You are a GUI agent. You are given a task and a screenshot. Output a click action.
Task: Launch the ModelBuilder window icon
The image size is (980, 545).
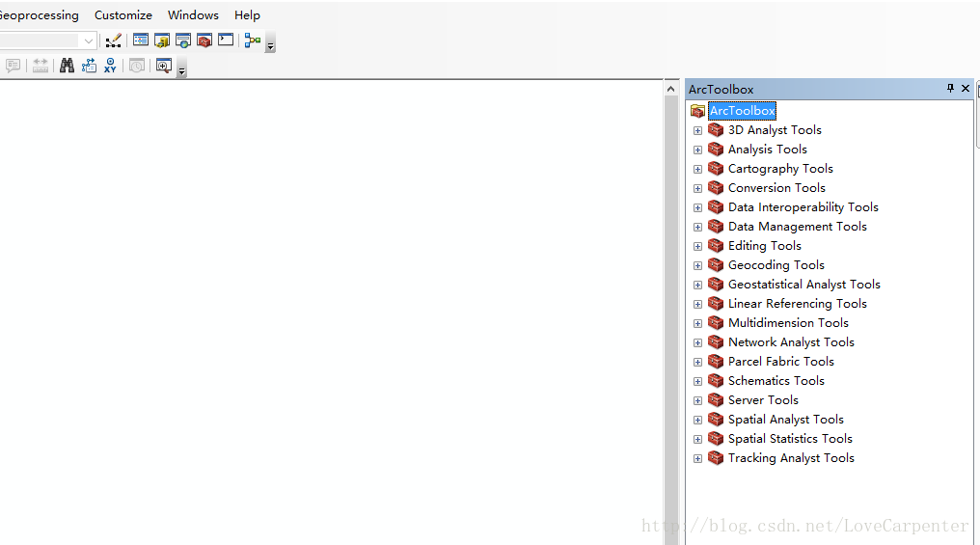[x=253, y=41]
